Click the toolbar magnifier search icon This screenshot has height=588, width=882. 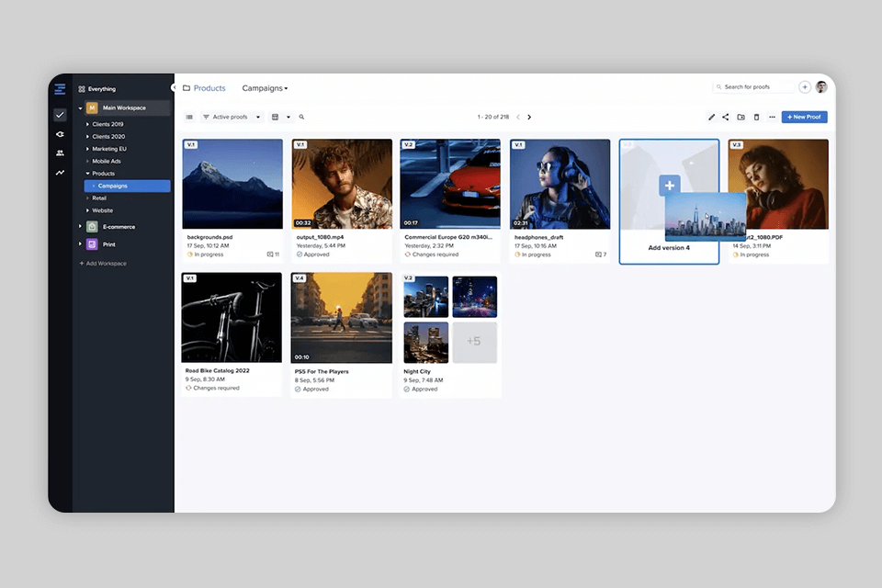tap(301, 117)
